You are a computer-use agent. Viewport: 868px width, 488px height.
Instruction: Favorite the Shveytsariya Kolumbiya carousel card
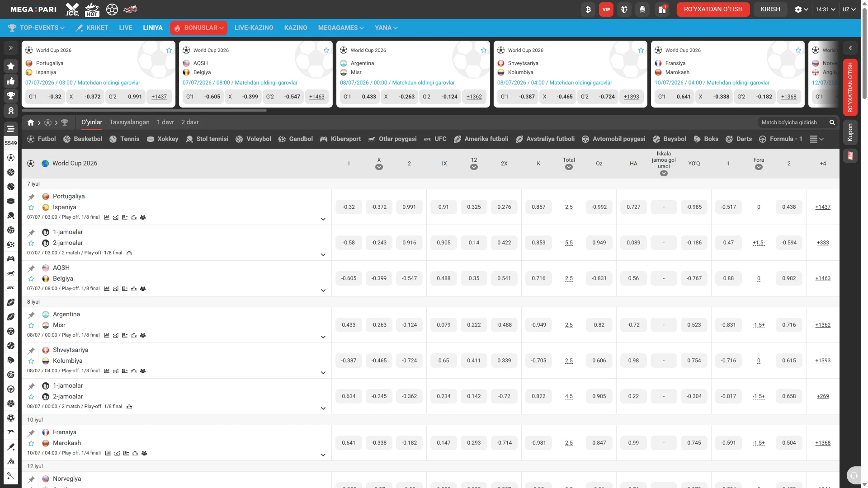[x=641, y=50]
